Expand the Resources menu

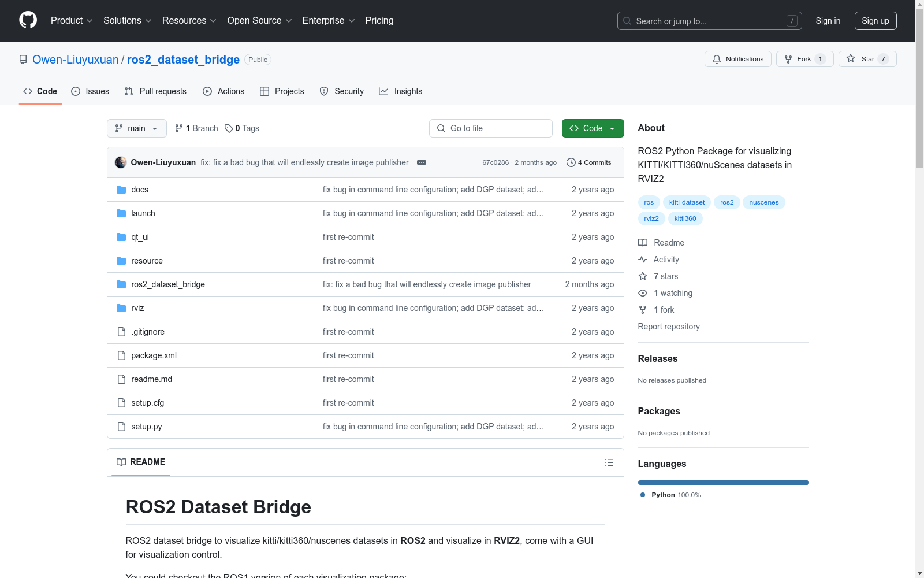click(189, 21)
